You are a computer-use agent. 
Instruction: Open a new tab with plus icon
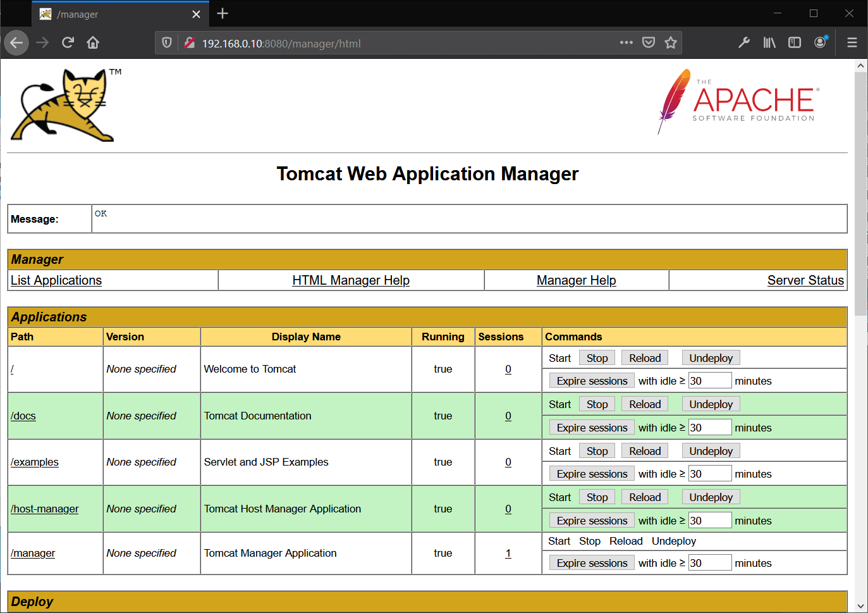click(x=223, y=13)
